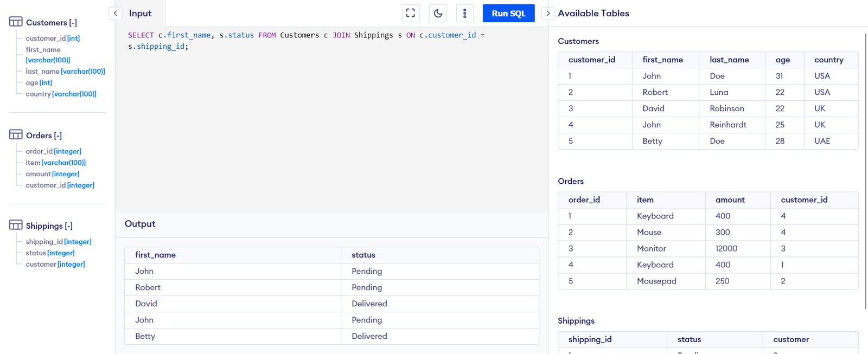
Task: Click Mouse in the Orders table
Action: tap(649, 232)
